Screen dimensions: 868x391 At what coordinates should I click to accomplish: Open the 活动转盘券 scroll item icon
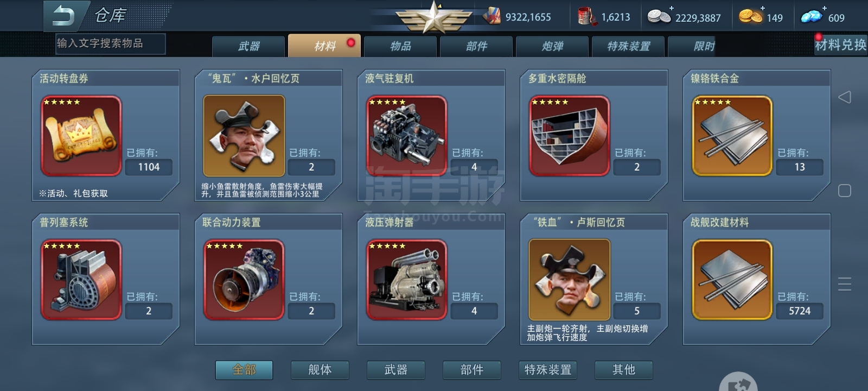point(81,136)
